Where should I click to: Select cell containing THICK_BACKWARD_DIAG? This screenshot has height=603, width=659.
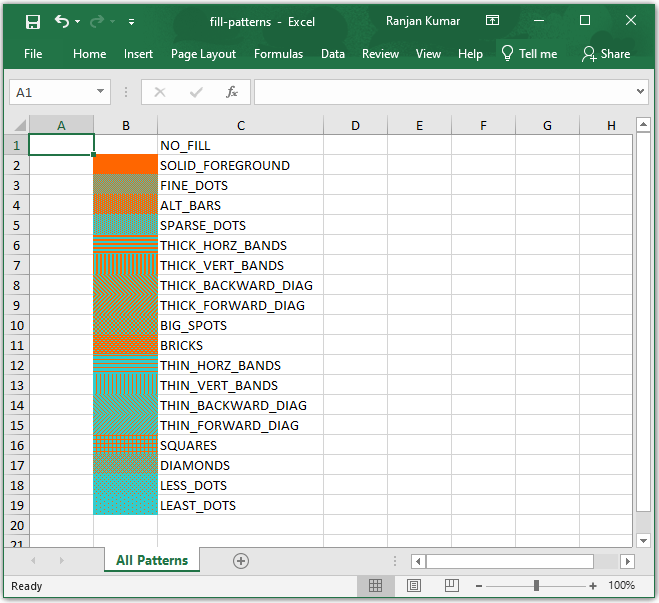pos(240,285)
